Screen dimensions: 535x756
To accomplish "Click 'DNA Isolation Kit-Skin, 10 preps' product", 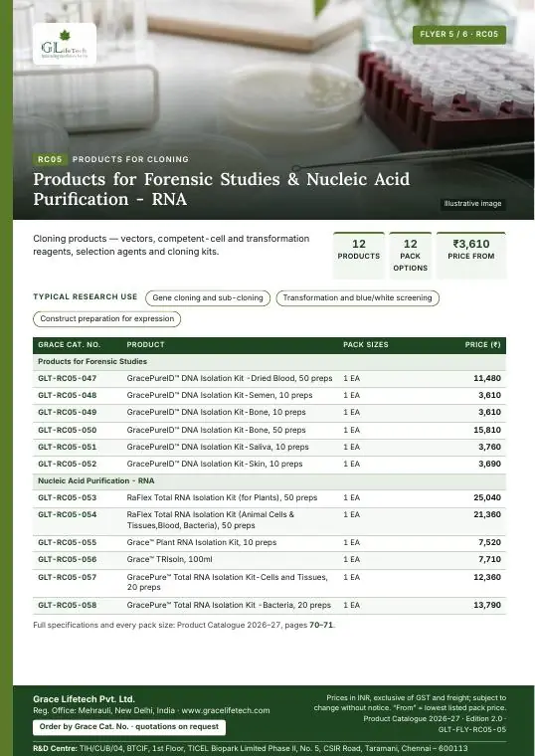I will click(215, 464).
